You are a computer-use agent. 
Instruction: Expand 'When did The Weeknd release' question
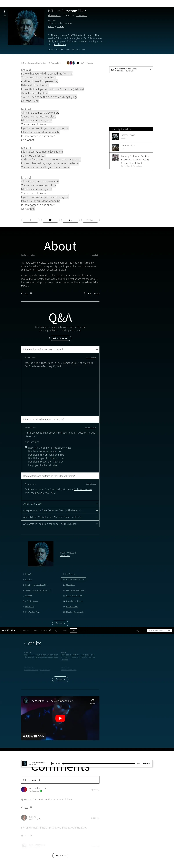coord(60,517)
